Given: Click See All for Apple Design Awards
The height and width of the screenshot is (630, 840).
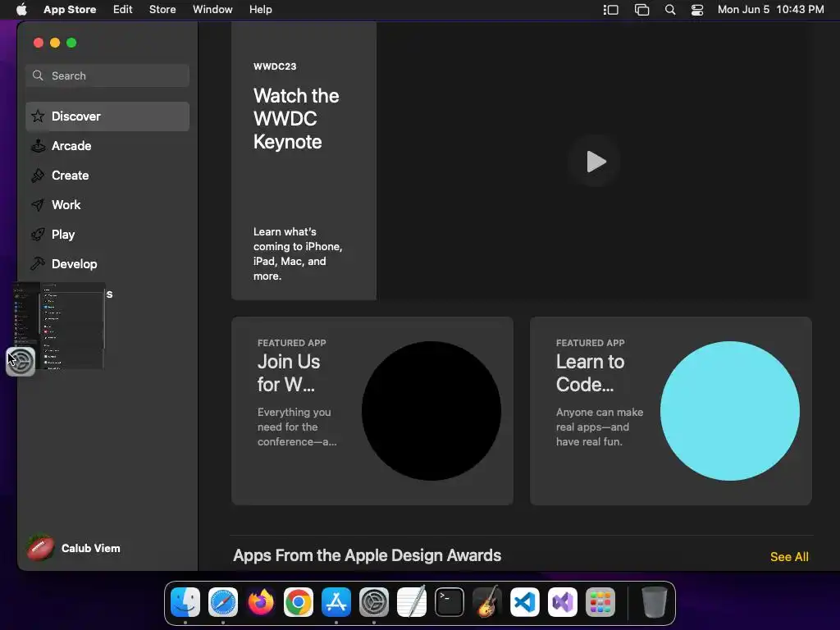Looking at the screenshot, I should point(789,557).
